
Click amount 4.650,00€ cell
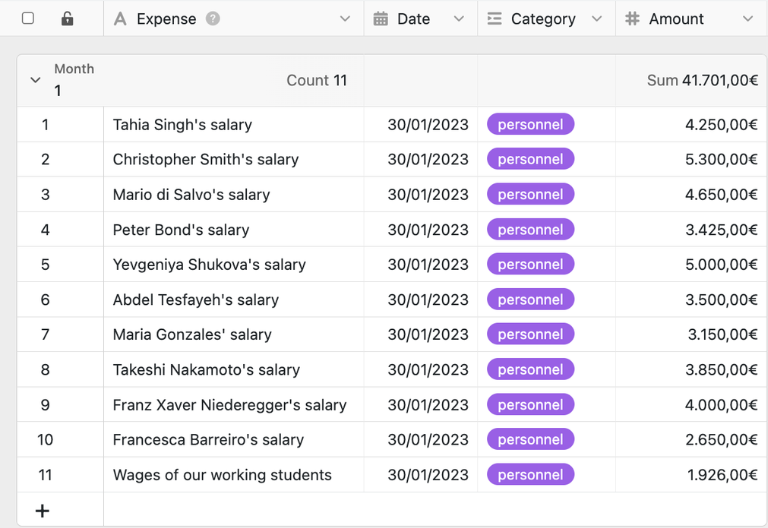click(691, 194)
